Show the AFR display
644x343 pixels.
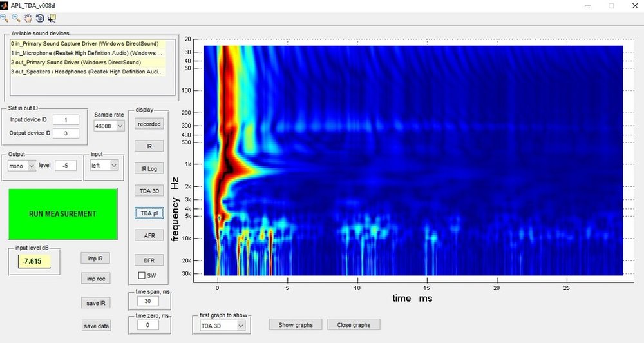pos(149,235)
